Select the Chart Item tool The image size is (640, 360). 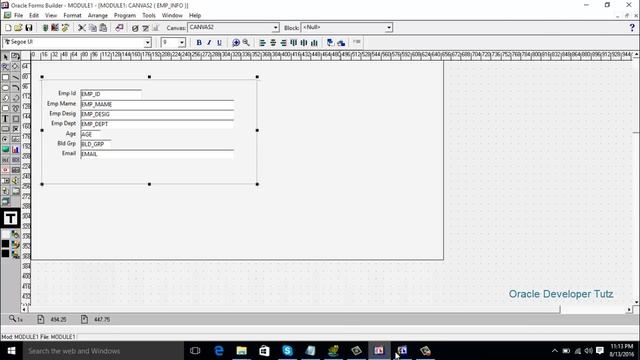pos(16,150)
